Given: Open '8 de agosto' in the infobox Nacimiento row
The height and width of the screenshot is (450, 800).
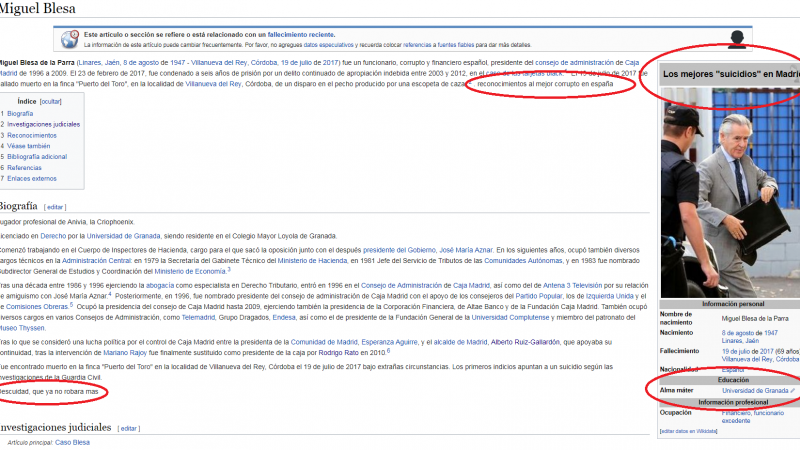Looking at the screenshot, I should tap(738, 333).
